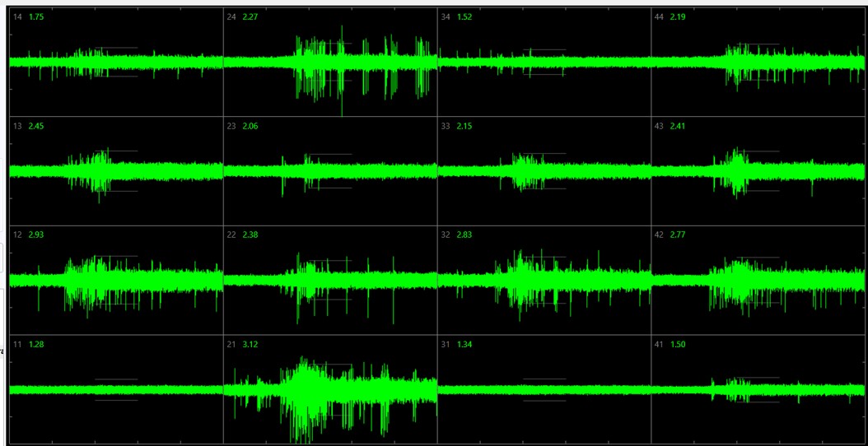
Task: Select the channel number label 14
Action: click(17, 17)
